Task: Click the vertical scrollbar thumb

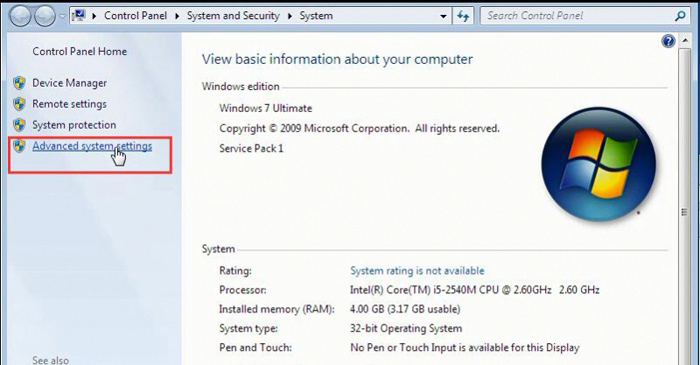Action: 685,212
